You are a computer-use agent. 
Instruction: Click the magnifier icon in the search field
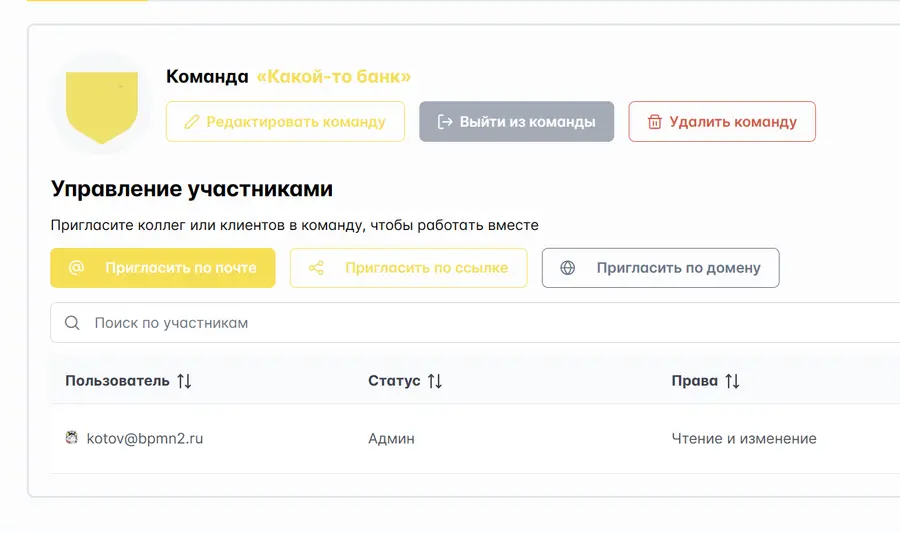click(72, 323)
